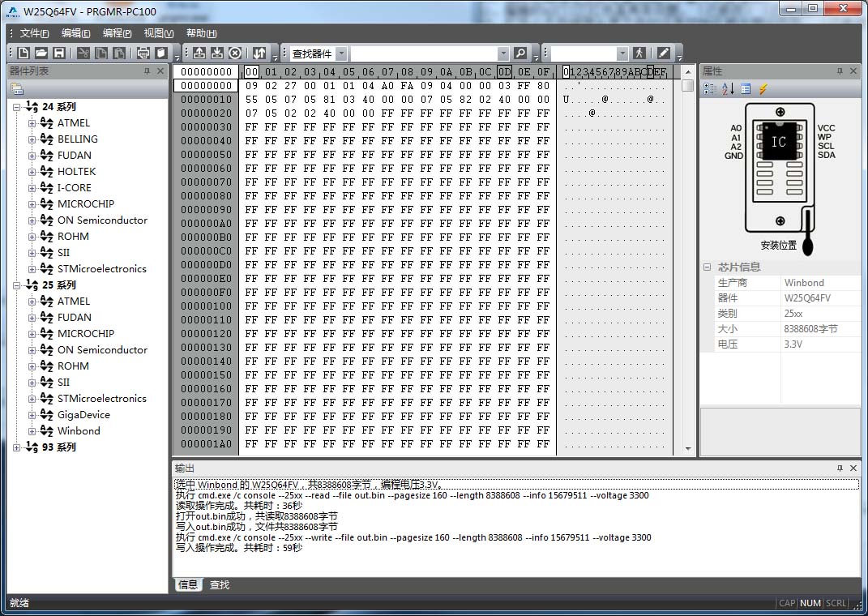Click the hex view scrollbar thumb
Screen dimensions: 868x616
click(x=688, y=85)
